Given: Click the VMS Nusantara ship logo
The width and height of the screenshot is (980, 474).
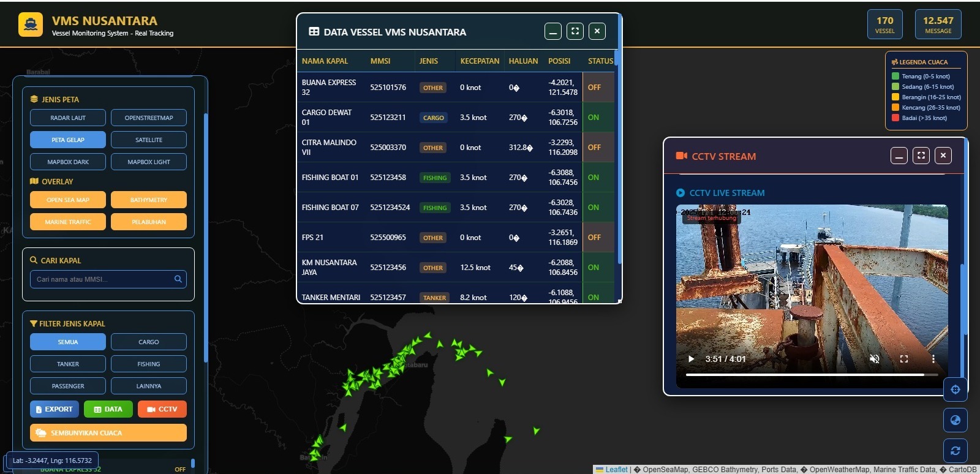Looking at the screenshot, I should point(31,24).
